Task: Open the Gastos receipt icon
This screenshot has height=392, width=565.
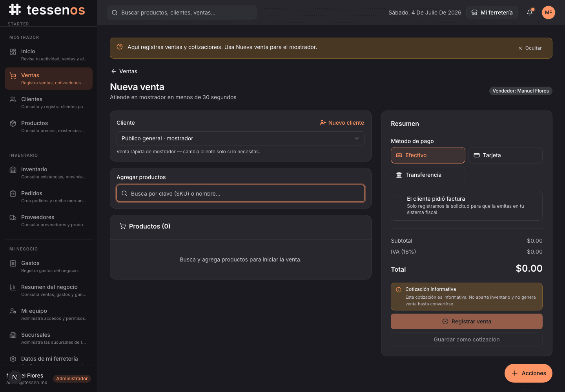Action: click(x=13, y=263)
